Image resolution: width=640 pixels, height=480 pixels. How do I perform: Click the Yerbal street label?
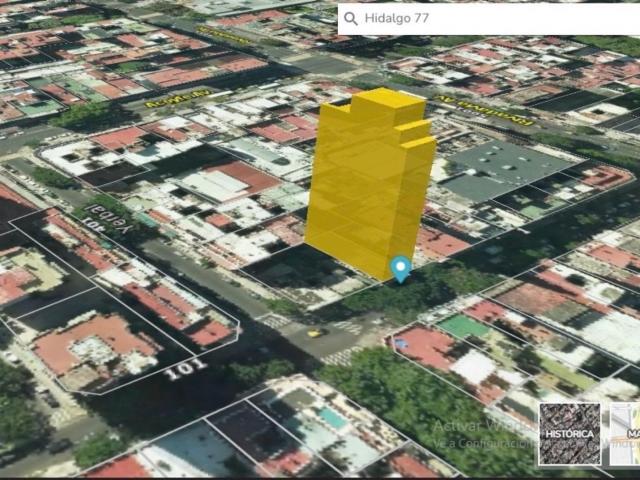(107, 223)
